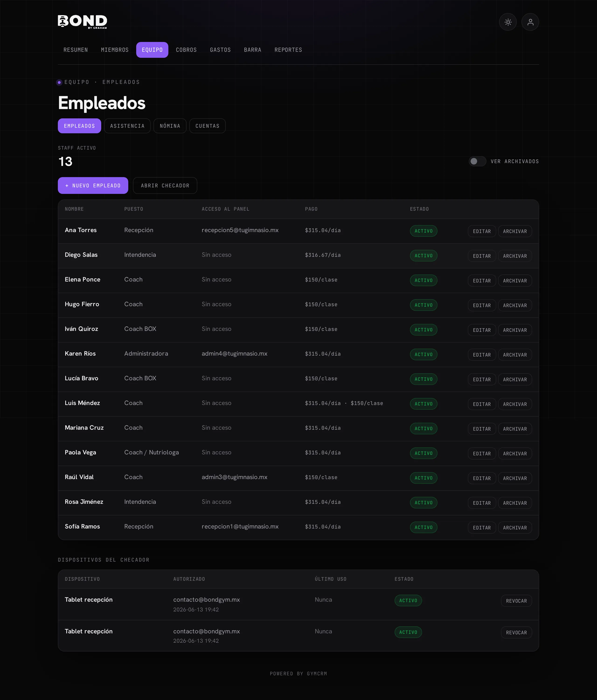
Task: Click the $316.67/día pay value
Action: [323, 255]
